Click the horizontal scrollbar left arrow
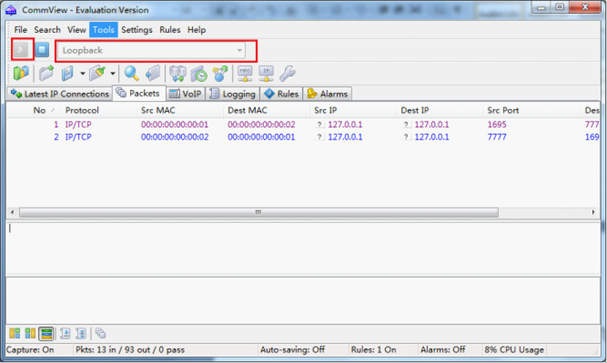The image size is (607, 363). click(x=12, y=212)
